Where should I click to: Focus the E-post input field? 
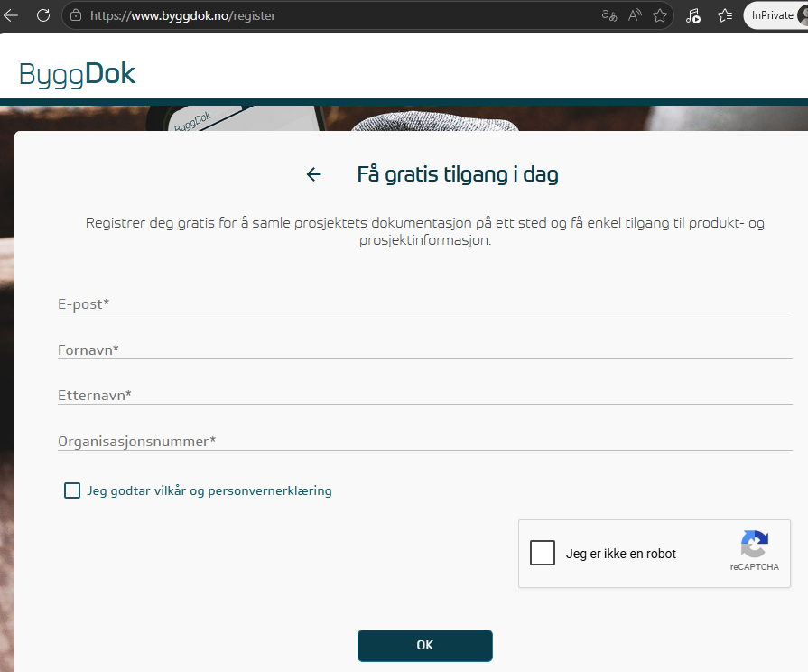click(x=424, y=303)
